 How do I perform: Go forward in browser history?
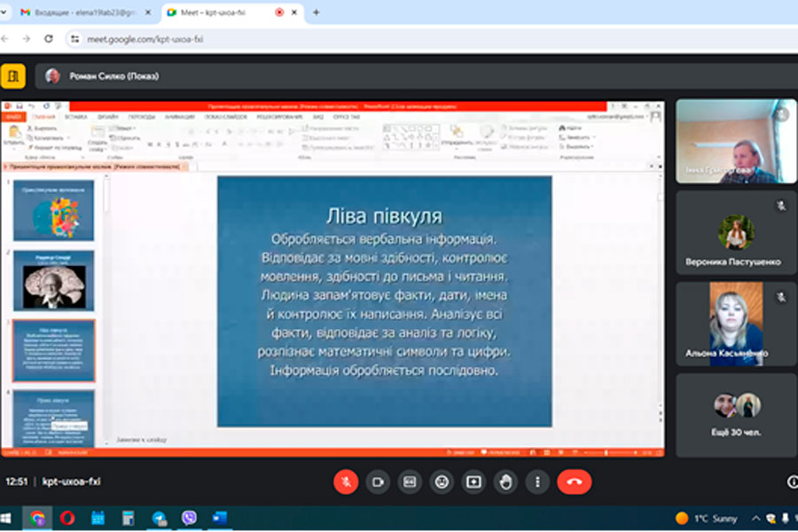click(x=27, y=39)
